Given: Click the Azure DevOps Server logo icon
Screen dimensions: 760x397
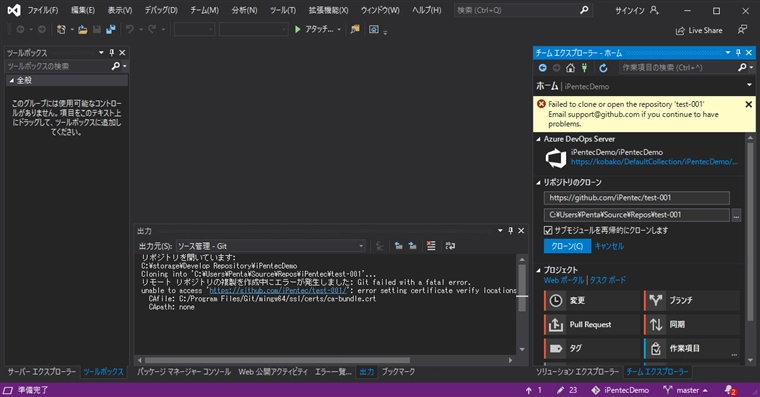Looking at the screenshot, I should coord(555,158).
